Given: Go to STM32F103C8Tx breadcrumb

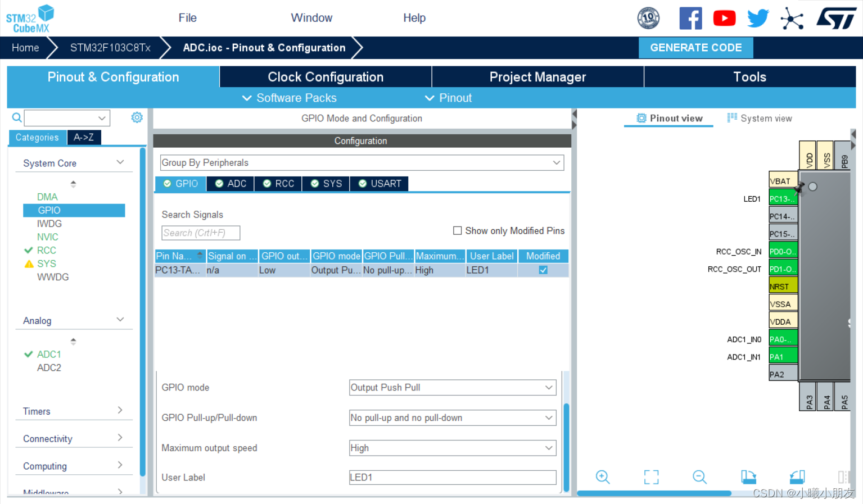Looking at the screenshot, I should (110, 48).
